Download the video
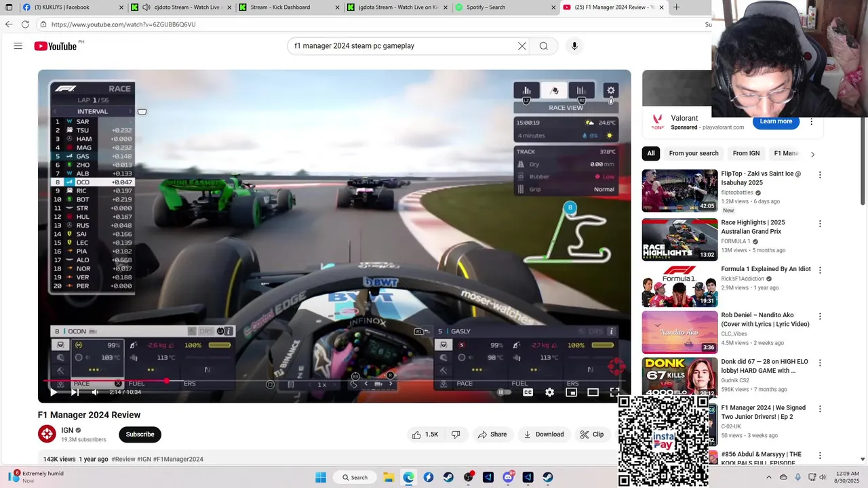 pyautogui.click(x=544, y=434)
